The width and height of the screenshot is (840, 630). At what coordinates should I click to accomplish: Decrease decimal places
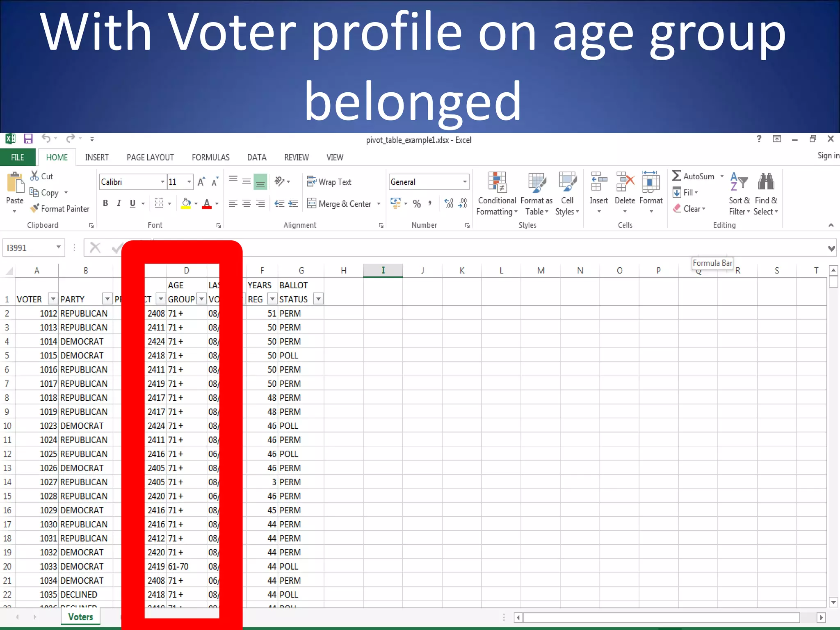tap(463, 203)
